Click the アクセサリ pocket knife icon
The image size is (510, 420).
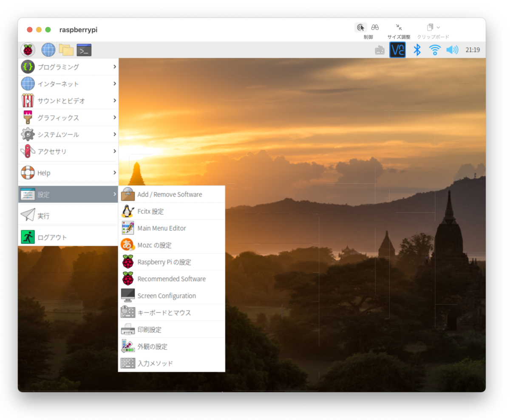point(28,151)
